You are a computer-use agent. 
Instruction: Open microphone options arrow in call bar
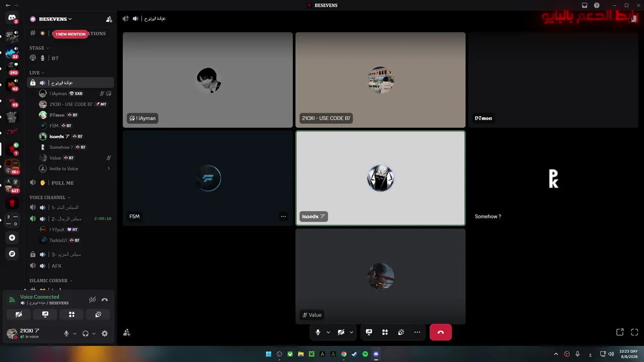329,332
